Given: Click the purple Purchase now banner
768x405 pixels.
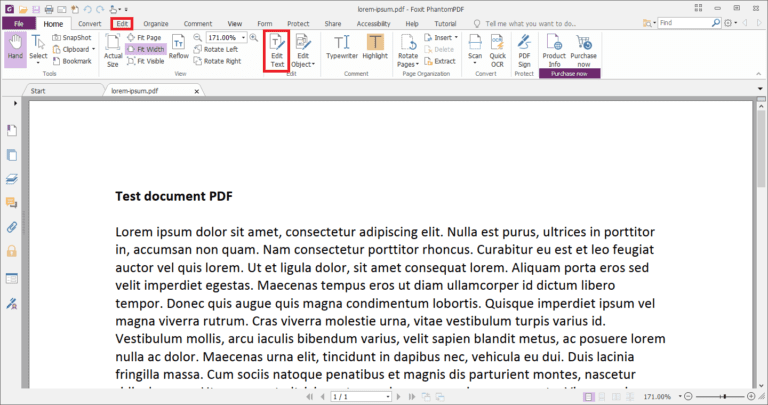Looking at the screenshot, I should point(569,73).
